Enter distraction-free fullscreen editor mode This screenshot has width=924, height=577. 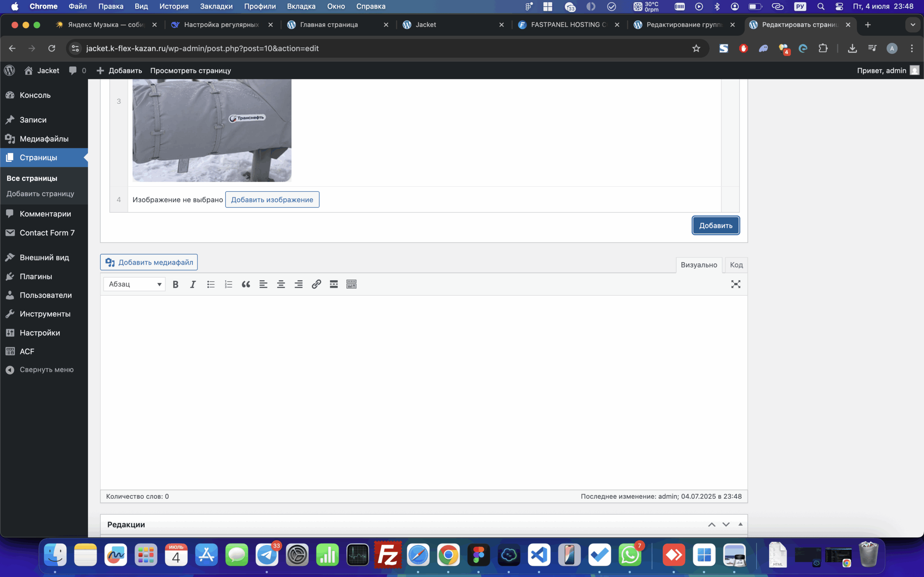[x=735, y=284]
